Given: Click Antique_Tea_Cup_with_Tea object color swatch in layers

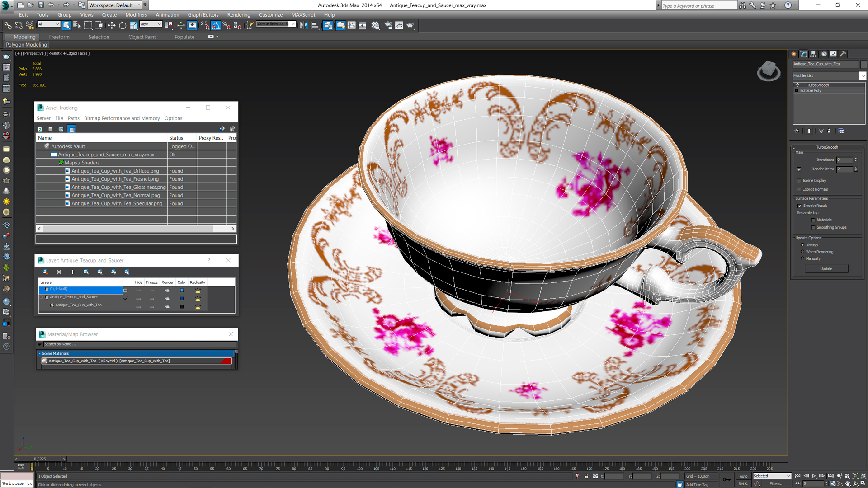Looking at the screenshot, I should 182,306.
